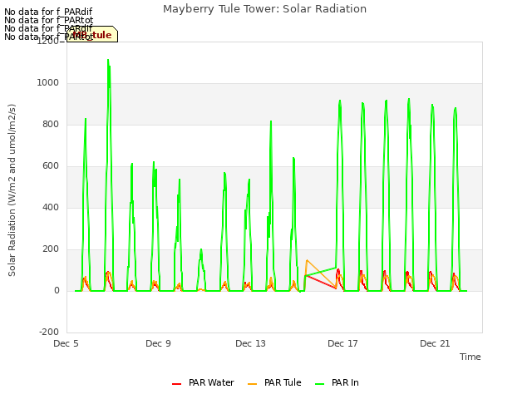Click the Dec 13 x-axis label

[250, 343]
